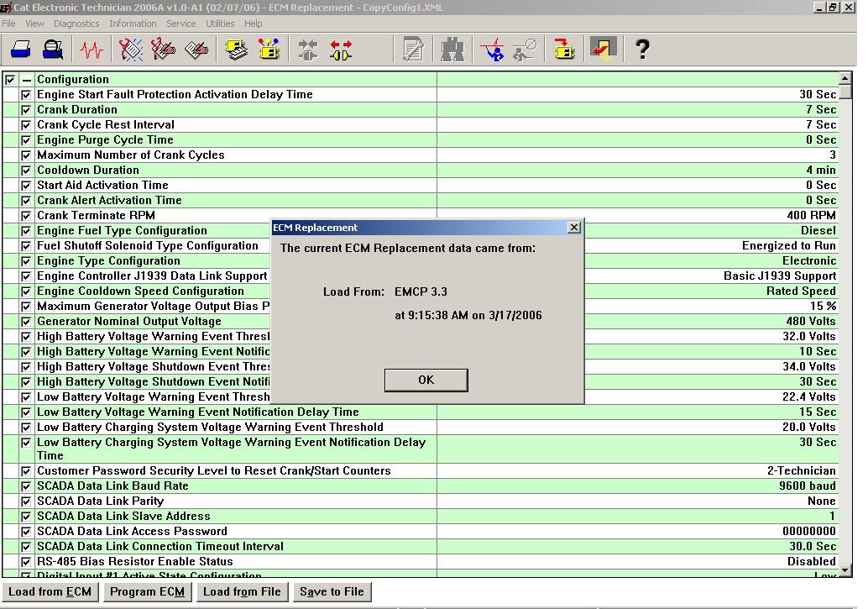868x609 pixels.
Task: Open the Status Tool red waveform icon
Action: click(x=91, y=50)
